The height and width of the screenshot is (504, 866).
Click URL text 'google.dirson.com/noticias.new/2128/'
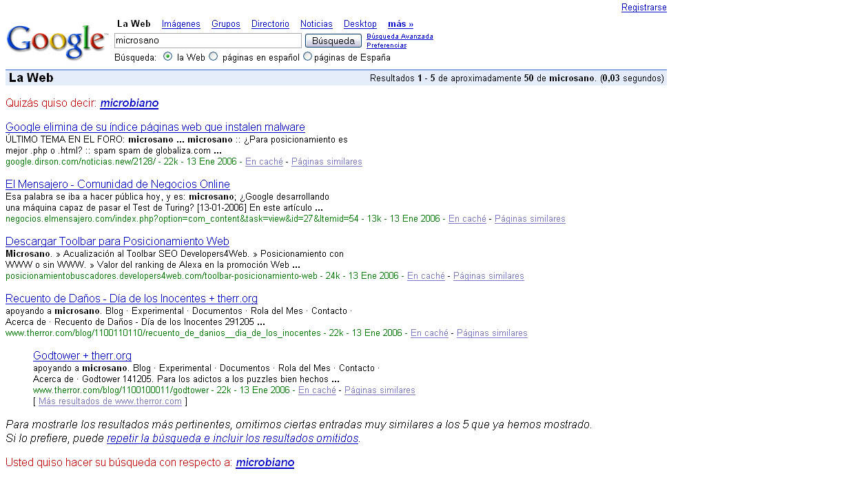[82, 162]
